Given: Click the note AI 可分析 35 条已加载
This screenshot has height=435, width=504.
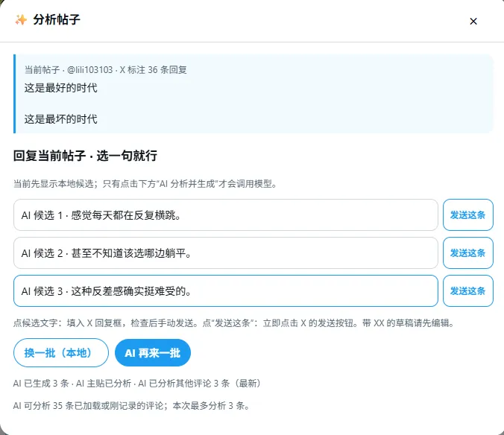Looking at the screenshot, I should pyautogui.click(x=131, y=406).
